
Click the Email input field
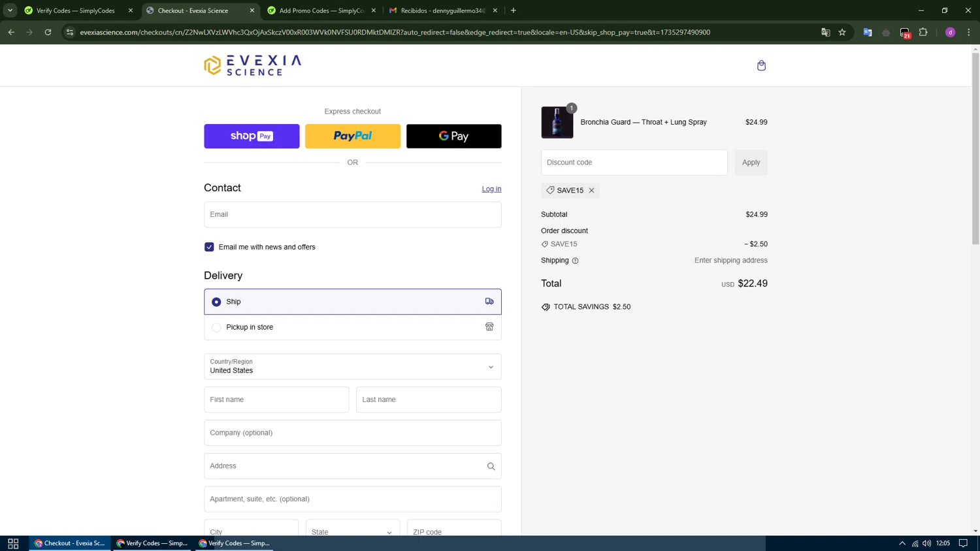[x=353, y=215]
